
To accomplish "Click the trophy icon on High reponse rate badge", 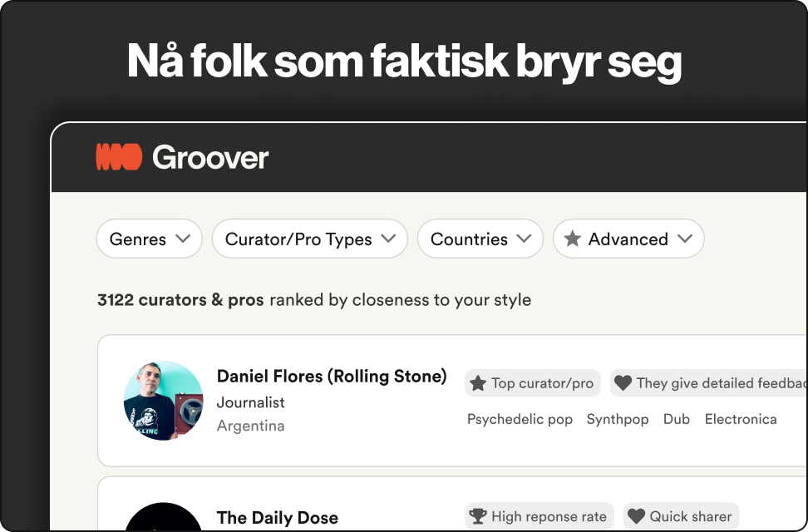I will tap(479, 515).
